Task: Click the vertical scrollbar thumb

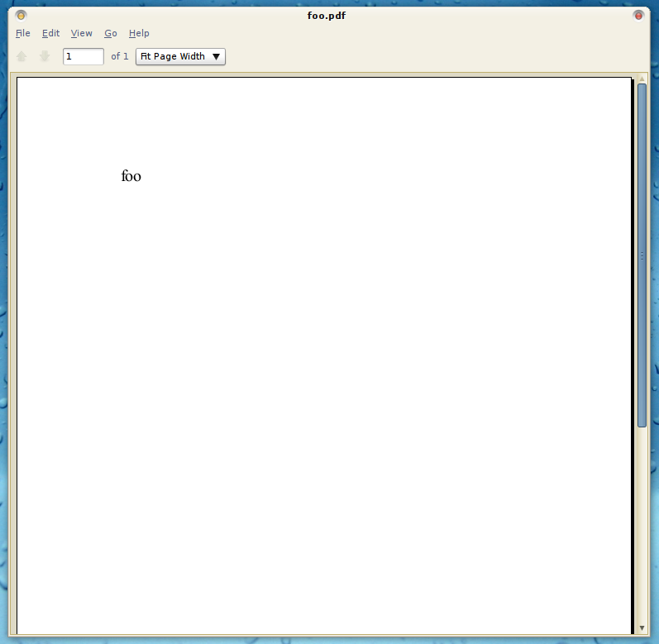Action: [x=642, y=255]
